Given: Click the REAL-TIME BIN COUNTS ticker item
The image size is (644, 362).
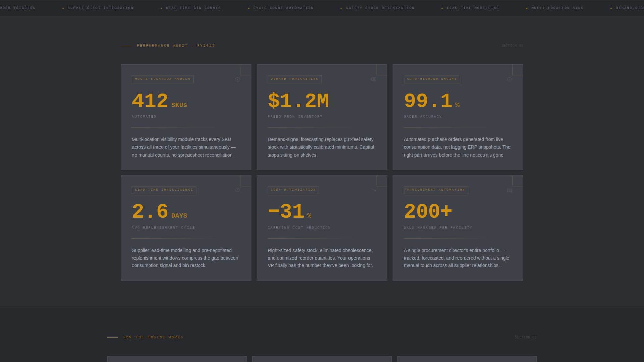Looking at the screenshot, I should 191,8.
